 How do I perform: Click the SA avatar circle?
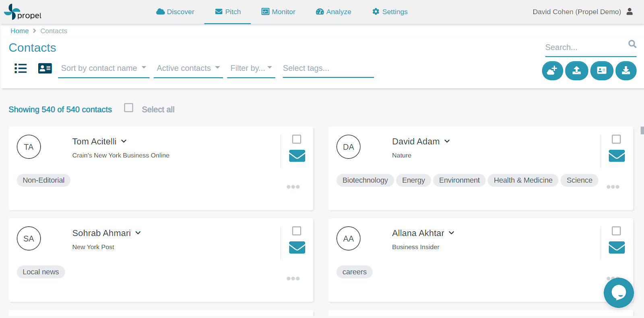coord(29,239)
